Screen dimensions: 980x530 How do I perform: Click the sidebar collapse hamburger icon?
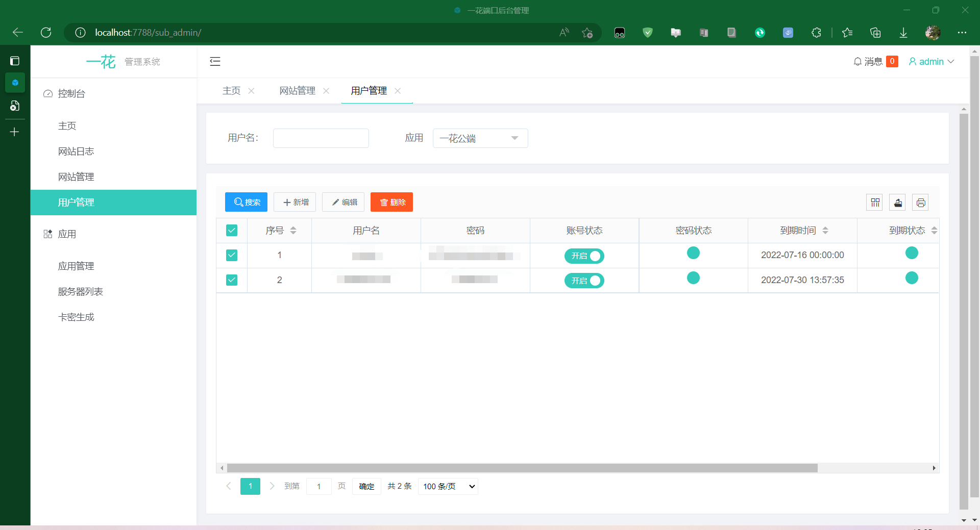point(215,61)
